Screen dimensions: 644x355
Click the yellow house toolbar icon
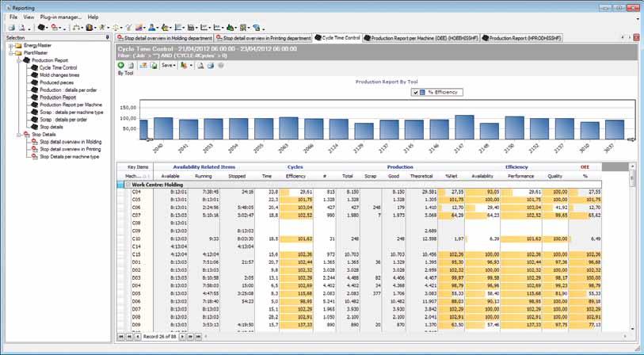click(165, 28)
